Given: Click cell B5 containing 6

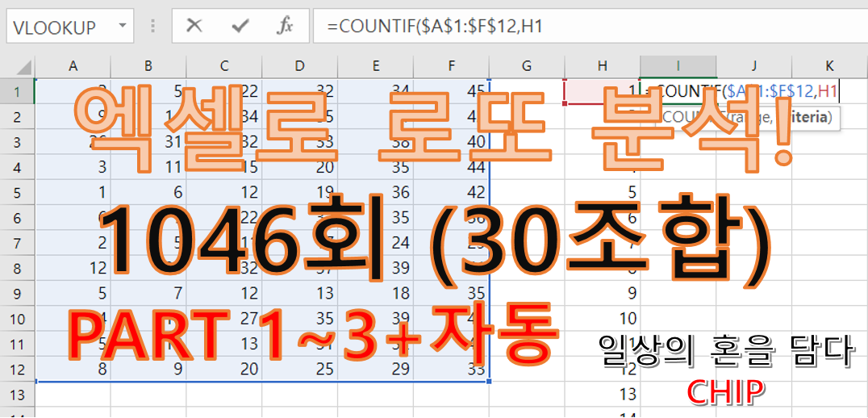Looking at the screenshot, I should coord(148,193).
